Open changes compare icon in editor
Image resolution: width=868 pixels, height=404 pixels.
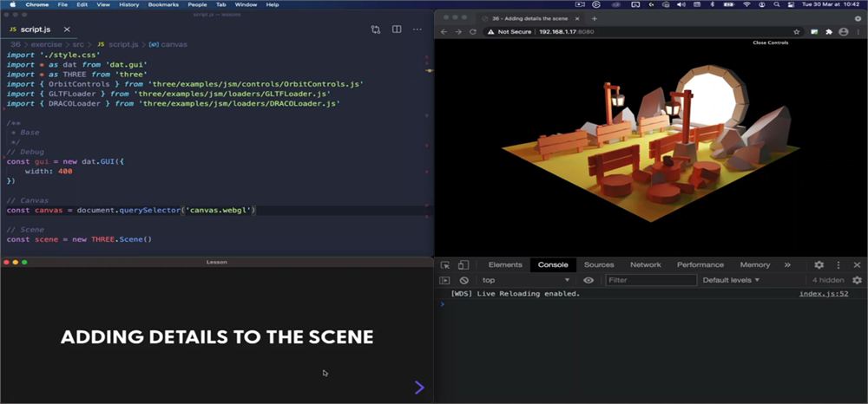pyautogui.click(x=376, y=29)
